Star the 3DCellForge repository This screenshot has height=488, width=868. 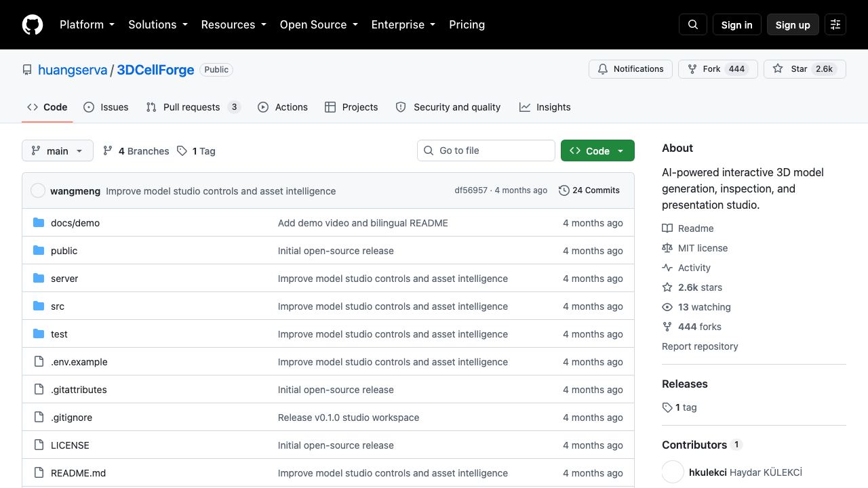(x=804, y=69)
